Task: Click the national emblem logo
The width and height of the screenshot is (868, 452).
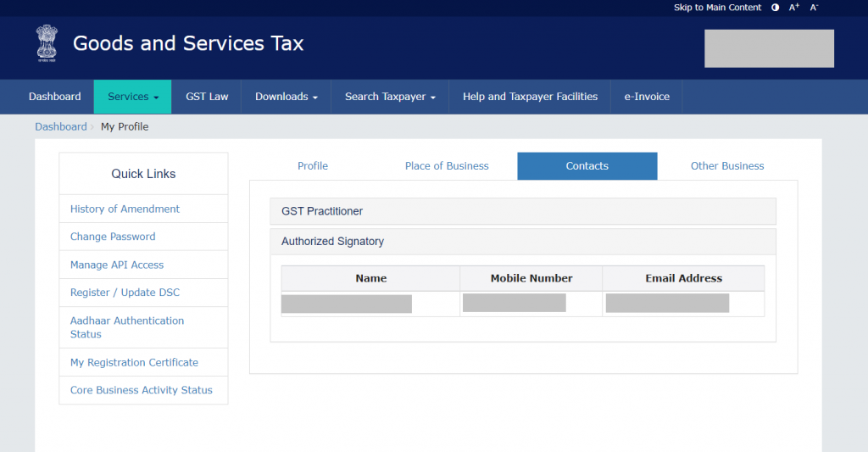Action: (47, 43)
